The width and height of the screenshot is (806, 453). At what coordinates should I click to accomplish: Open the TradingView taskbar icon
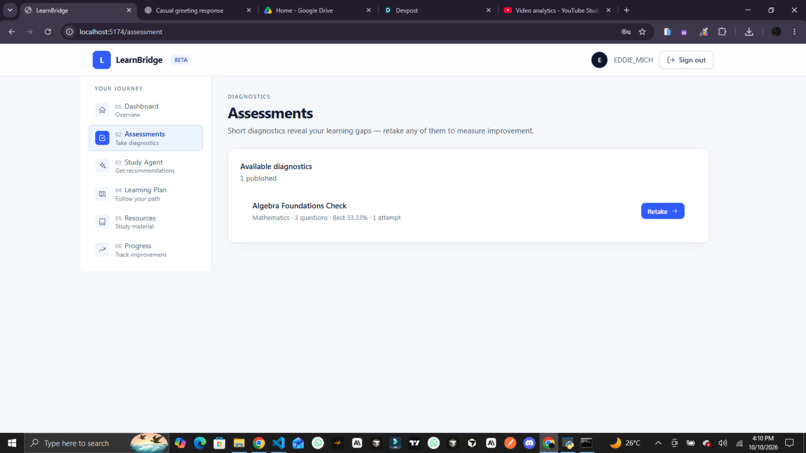(x=414, y=443)
